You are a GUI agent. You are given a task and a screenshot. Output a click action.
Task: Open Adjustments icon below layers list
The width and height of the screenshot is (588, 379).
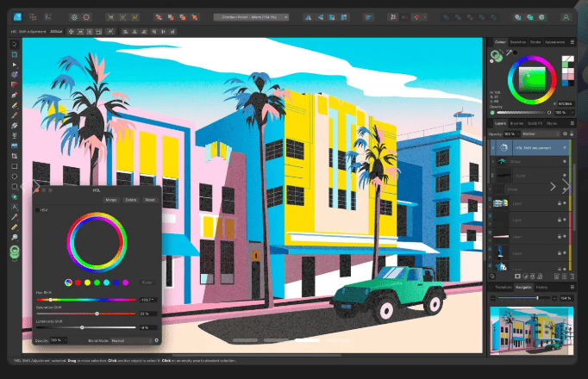(525, 276)
